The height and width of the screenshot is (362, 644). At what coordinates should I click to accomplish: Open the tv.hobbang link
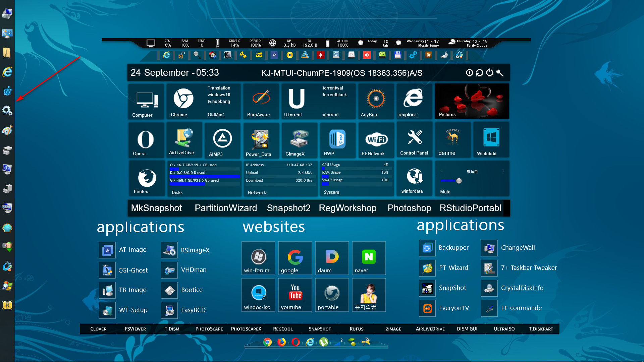click(219, 101)
